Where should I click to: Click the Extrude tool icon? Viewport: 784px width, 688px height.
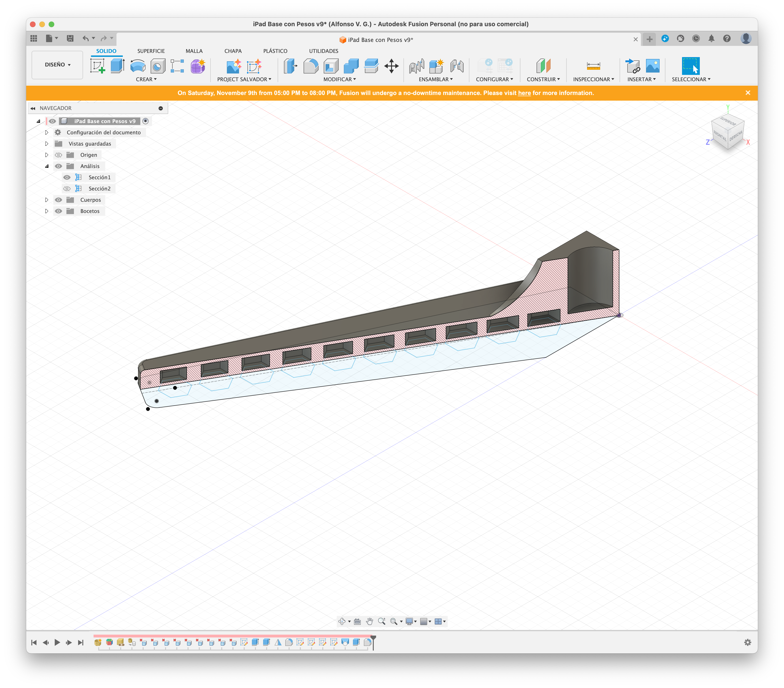(x=118, y=66)
